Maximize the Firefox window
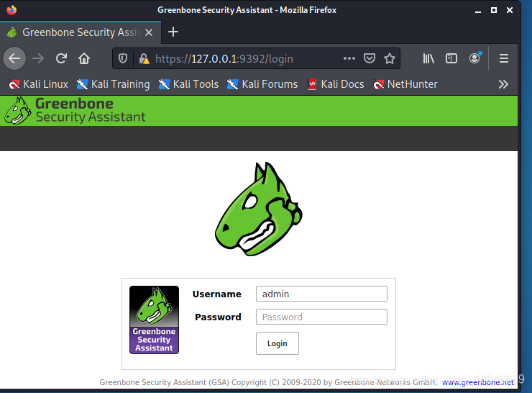This screenshot has width=532, height=393. coord(494,10)
